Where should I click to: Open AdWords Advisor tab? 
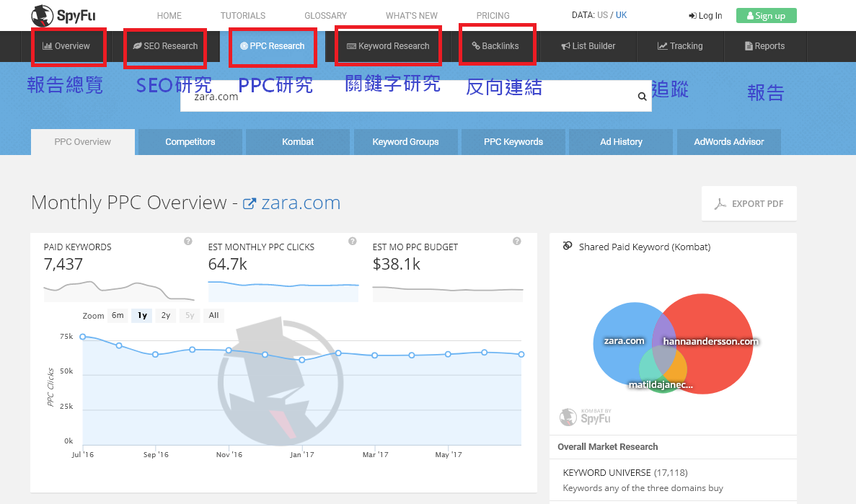[729, 142]
